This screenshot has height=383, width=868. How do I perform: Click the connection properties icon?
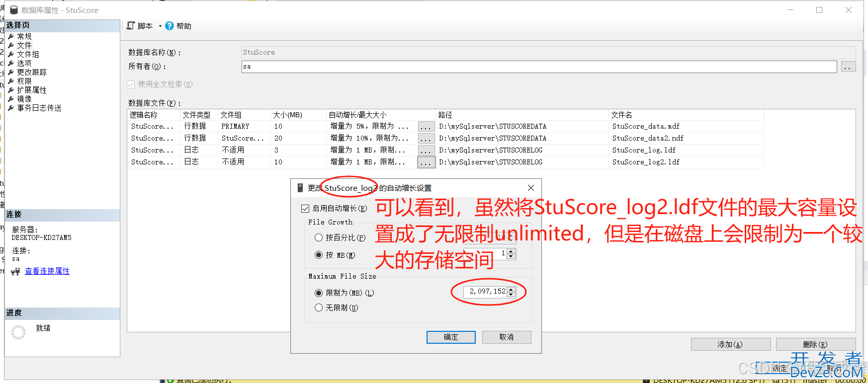pyautogui.click(x=15, y=271)
